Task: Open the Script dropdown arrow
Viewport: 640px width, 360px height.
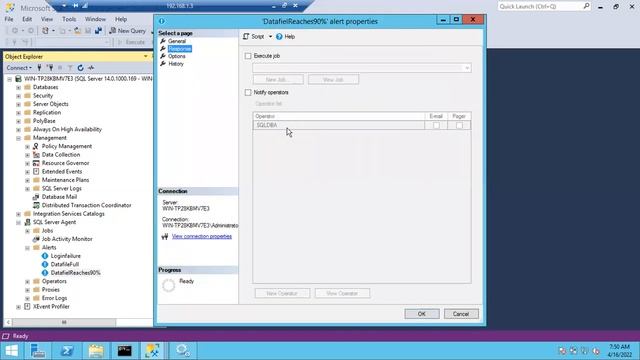Action: click(270, 37)
